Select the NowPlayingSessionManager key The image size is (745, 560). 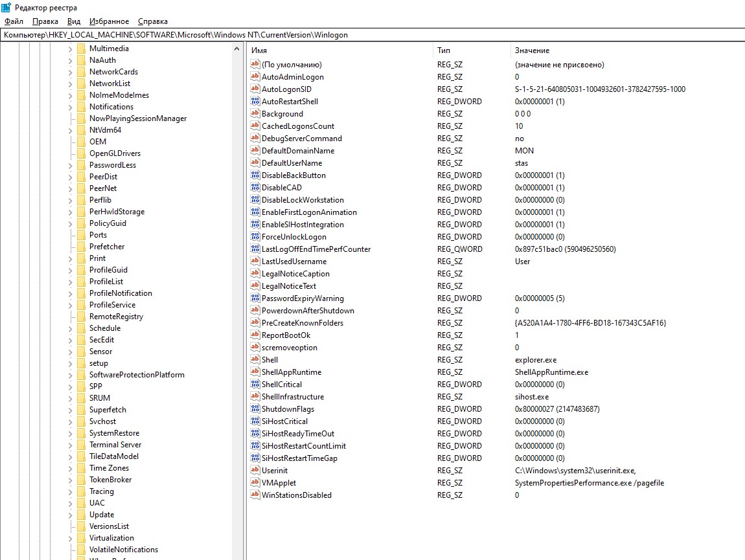pos(138,118)
